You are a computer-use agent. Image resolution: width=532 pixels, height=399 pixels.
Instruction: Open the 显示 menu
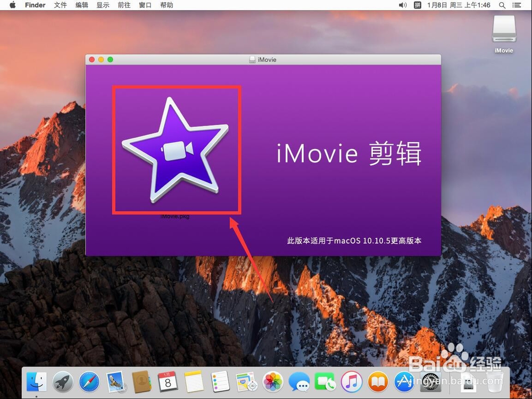click(103, 5)
